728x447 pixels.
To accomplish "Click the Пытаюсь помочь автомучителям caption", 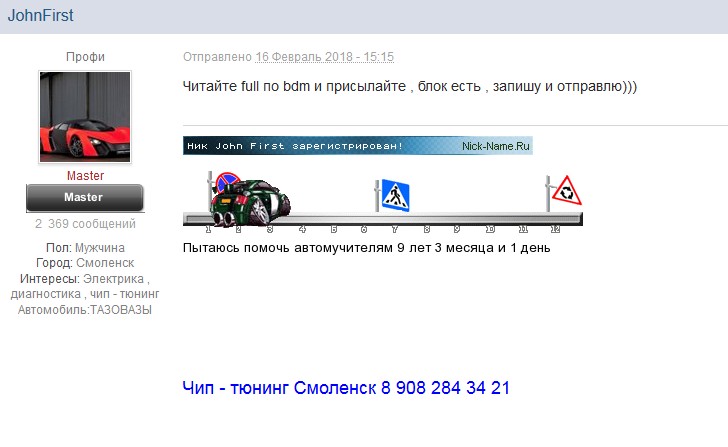I will coord(366,248).
